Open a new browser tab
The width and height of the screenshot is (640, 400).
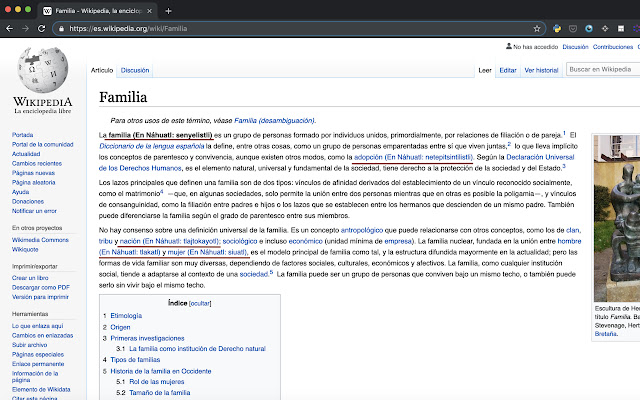click(x=168, y=10)
